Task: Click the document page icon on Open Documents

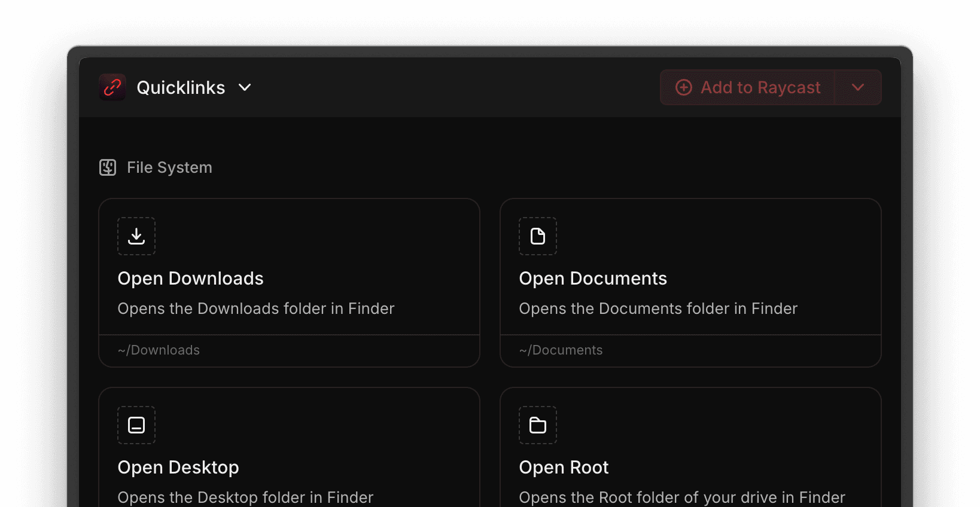Action: click(538, 236)
